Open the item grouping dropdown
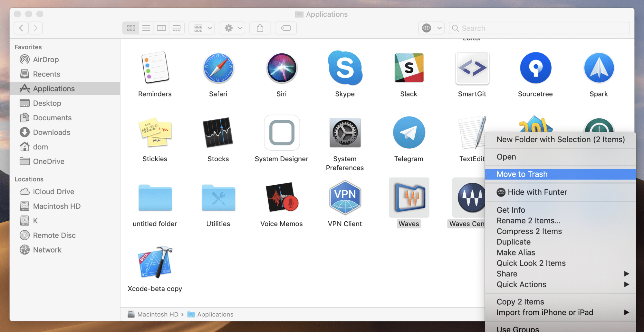 201,28
